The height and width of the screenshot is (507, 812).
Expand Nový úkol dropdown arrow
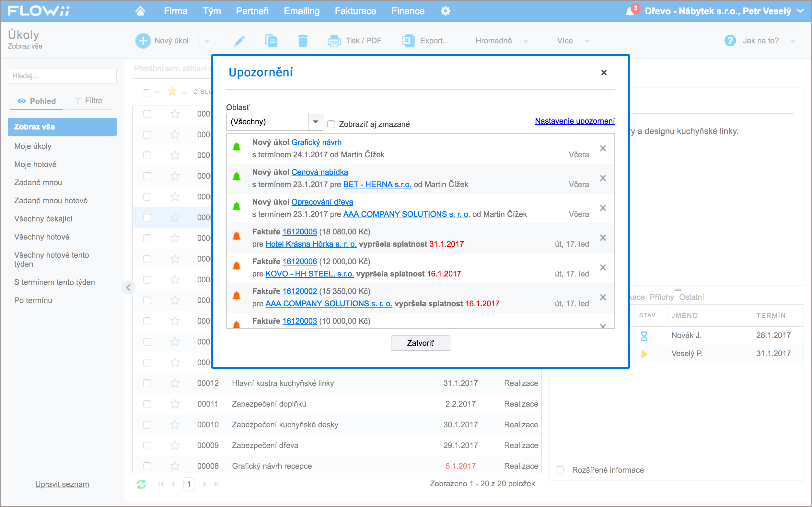tap(206, 41)
